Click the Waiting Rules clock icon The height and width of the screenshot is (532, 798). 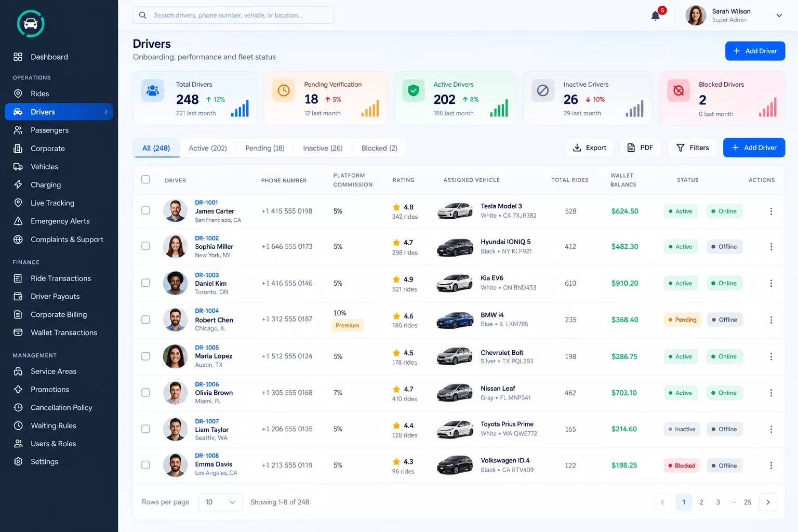coord(18,425)
